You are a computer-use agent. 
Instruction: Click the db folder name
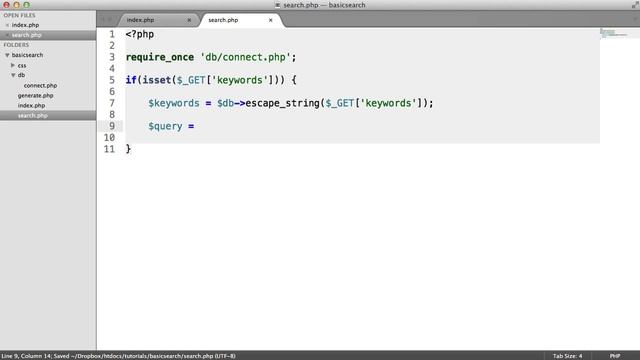click(x=21, y=75)
